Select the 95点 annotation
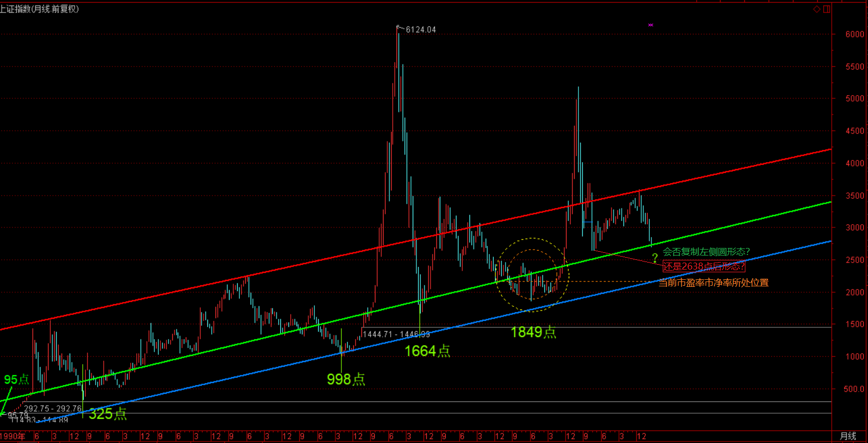This screenshot has width=868, height=443. pos(16,379)
